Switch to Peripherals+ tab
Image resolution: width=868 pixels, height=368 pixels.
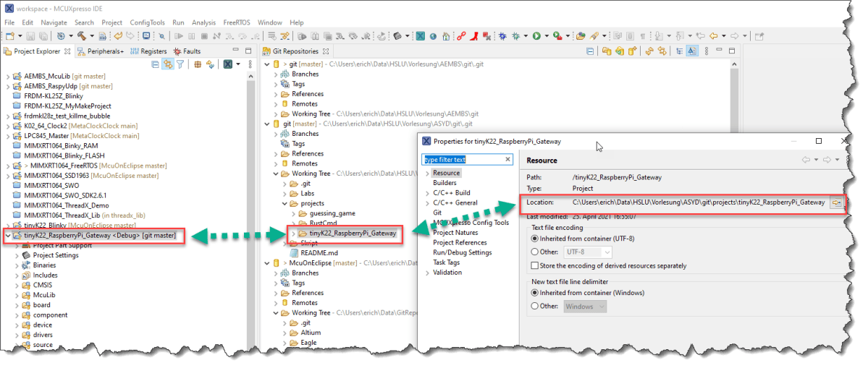[x=100, y=51]
